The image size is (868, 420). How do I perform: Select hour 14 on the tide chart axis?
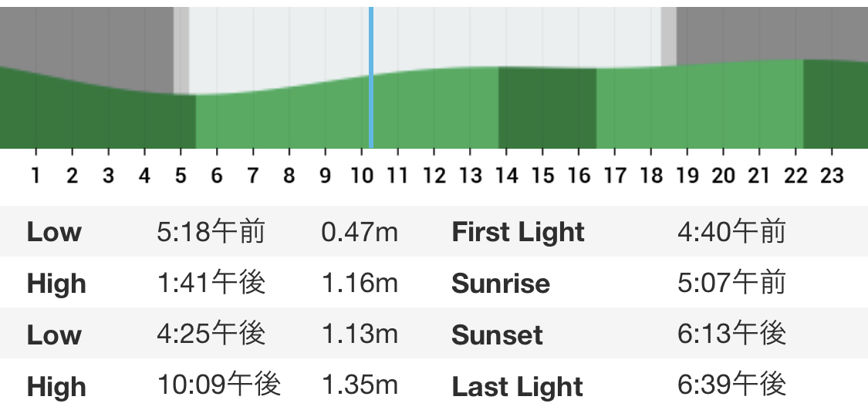click(x=506, y=176)
